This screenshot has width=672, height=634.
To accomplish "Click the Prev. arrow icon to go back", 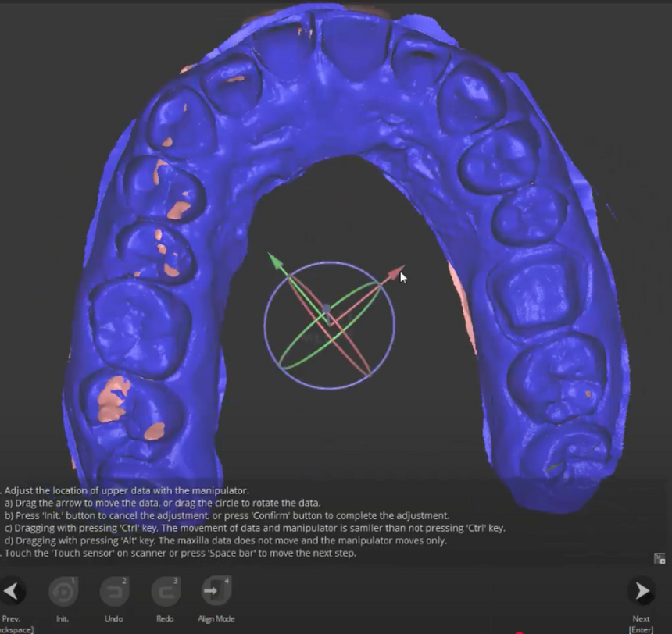I will (x=12, y=591).
